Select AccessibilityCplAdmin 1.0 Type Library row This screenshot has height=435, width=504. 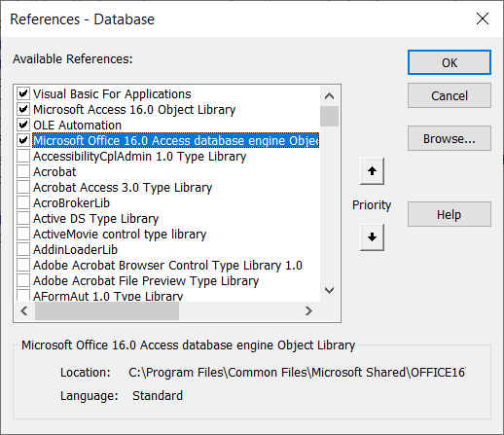[x=139, y=157]
